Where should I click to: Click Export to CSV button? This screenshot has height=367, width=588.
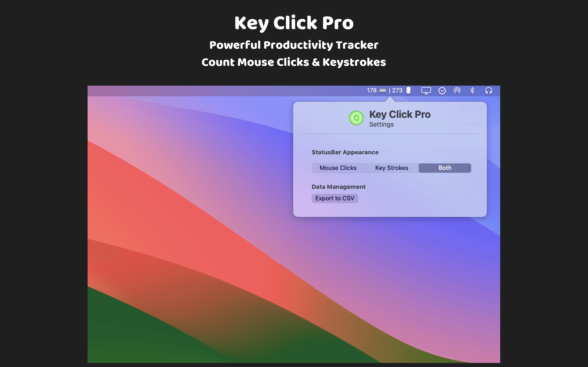(x=335, y=198)
